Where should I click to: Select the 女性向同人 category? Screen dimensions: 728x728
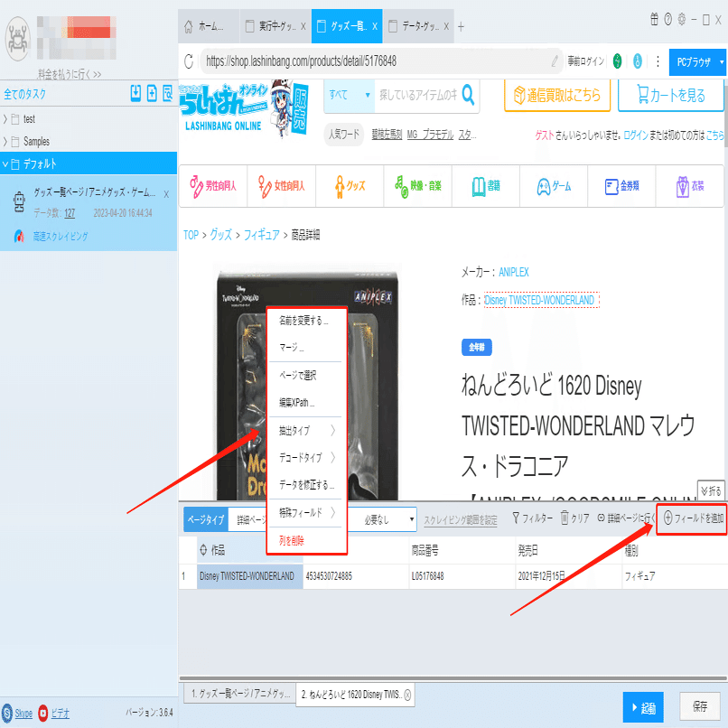tap(282, 186)
